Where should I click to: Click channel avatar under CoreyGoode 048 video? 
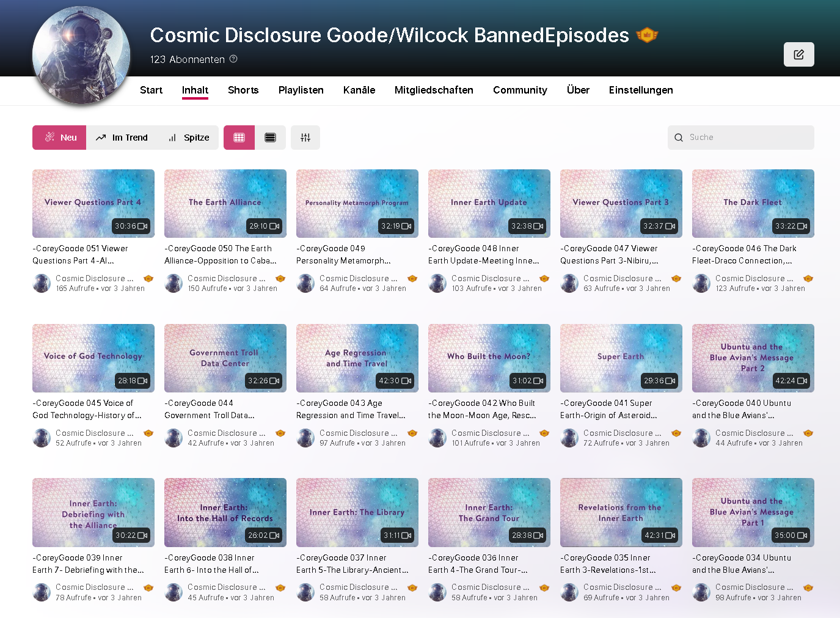coord(437,283)
